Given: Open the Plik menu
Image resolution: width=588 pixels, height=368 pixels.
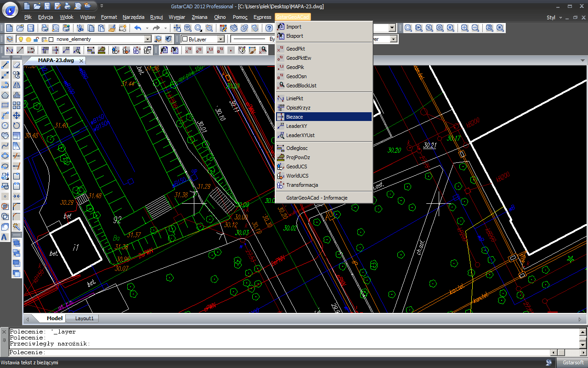Looking at the screenshot, I should pos(28,17).
